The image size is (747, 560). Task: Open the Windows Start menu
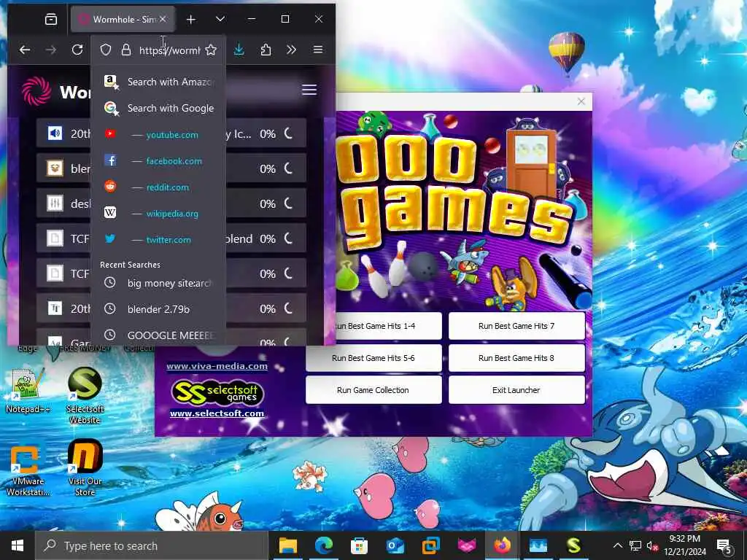click(18, 545)
